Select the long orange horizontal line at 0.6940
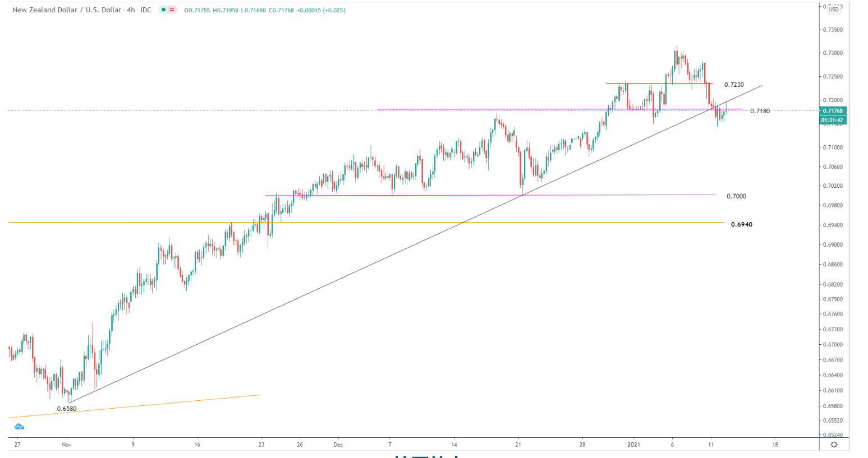This screenshot has height=458, width=868. pos(365,223)
